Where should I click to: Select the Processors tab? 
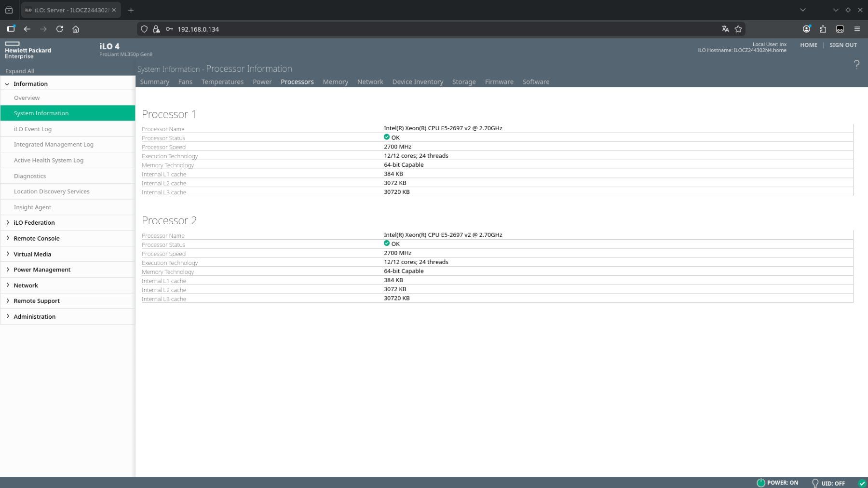(297, 82)
